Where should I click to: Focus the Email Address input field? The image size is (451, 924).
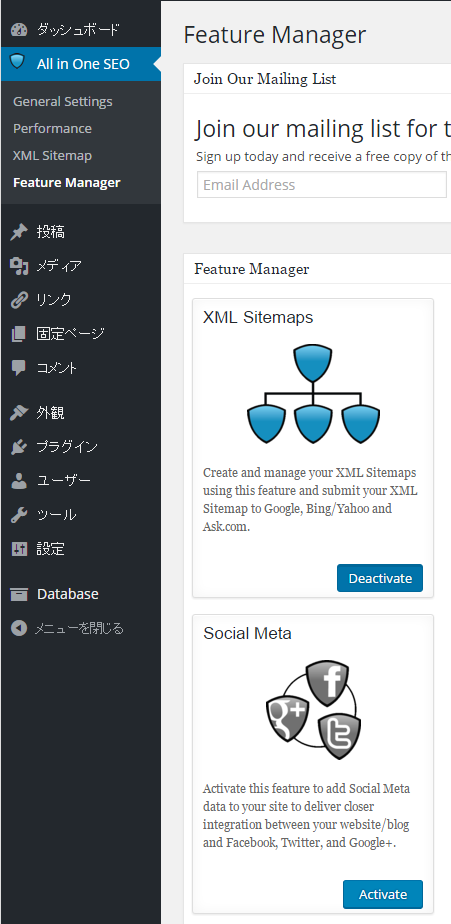pyautogui.click(x=322, y=185)
